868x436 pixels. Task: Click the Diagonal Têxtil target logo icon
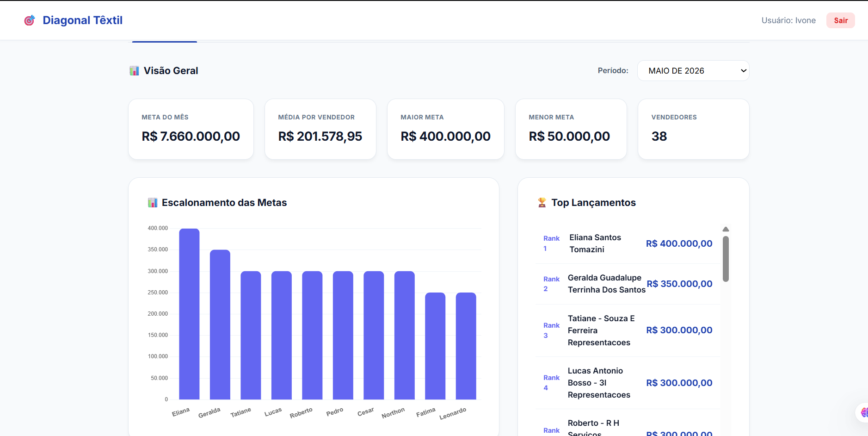30,20
